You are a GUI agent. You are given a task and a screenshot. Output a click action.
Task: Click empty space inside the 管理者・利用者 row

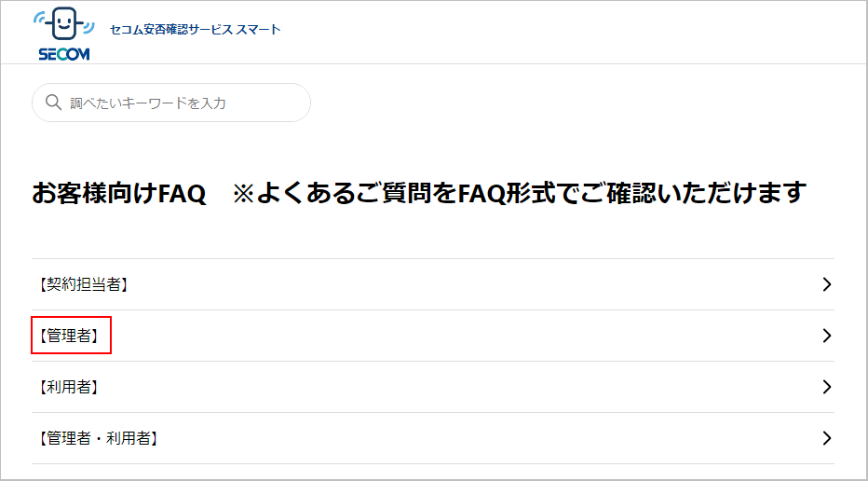click(x=470, y=438)
